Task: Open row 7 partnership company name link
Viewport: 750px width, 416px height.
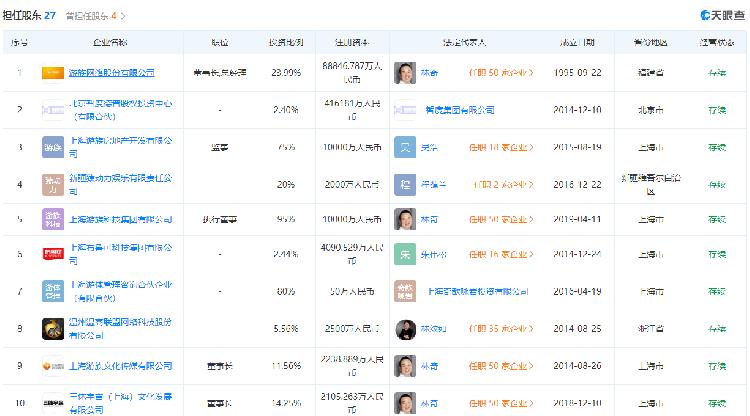Action: point(121,291)
